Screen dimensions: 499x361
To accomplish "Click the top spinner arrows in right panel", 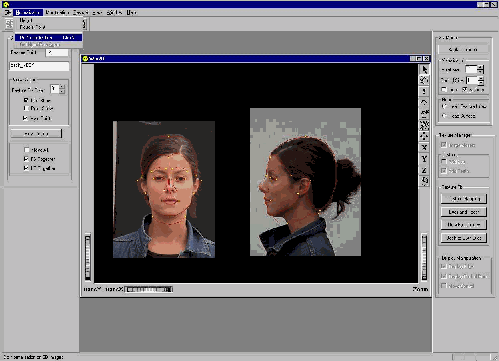I will click(x=481, y=69).
